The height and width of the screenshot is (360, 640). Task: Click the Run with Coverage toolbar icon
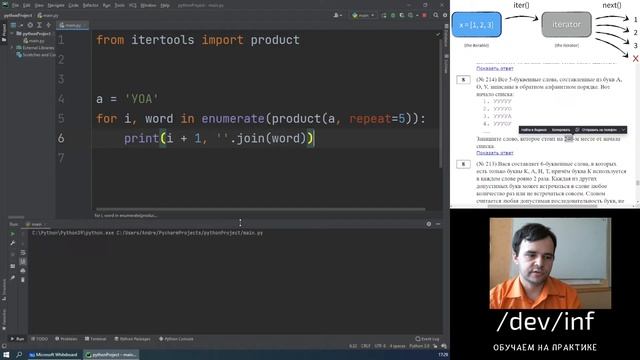402,15
